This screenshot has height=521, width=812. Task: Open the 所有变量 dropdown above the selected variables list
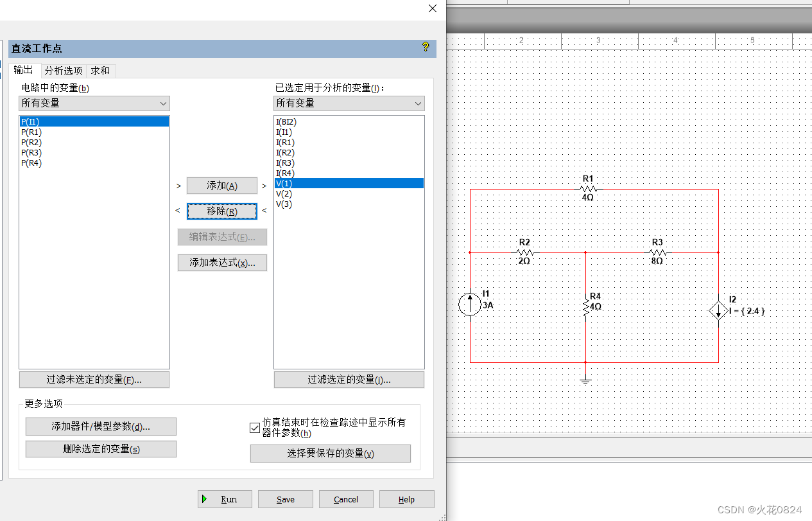click(x=349, y=103)
